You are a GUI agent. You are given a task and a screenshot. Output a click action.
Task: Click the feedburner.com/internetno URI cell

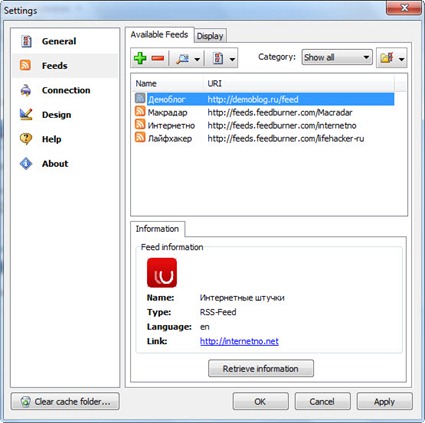282,125
